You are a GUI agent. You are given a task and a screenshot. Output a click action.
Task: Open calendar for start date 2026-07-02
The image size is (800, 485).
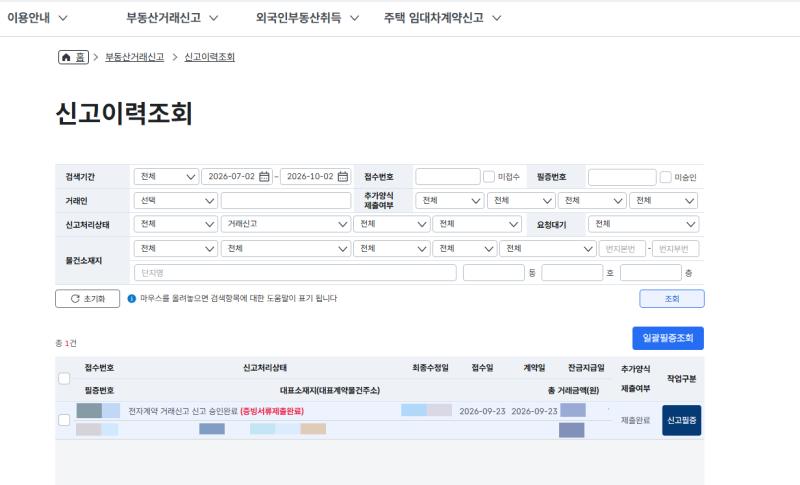(264, 176)
